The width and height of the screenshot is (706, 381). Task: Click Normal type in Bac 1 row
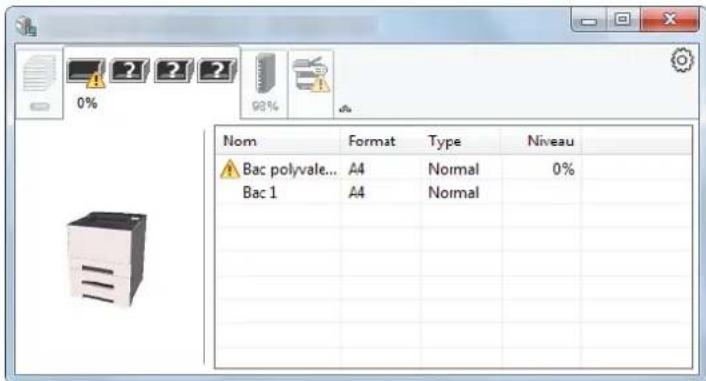453,193
